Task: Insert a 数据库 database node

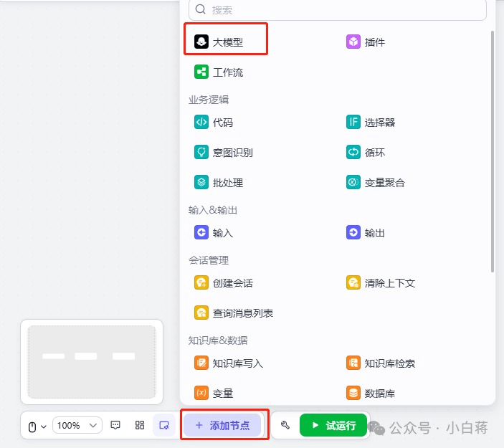Action: click(x=371, y=393)
